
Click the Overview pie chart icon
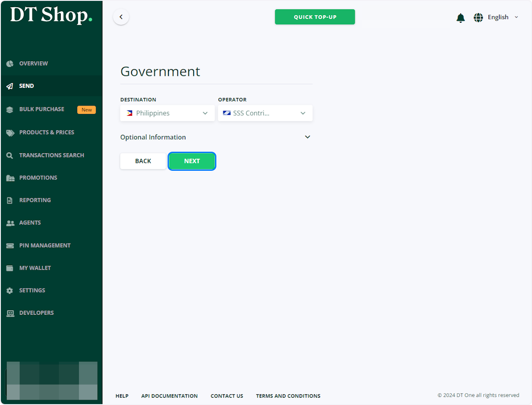(x=10, y=63)
